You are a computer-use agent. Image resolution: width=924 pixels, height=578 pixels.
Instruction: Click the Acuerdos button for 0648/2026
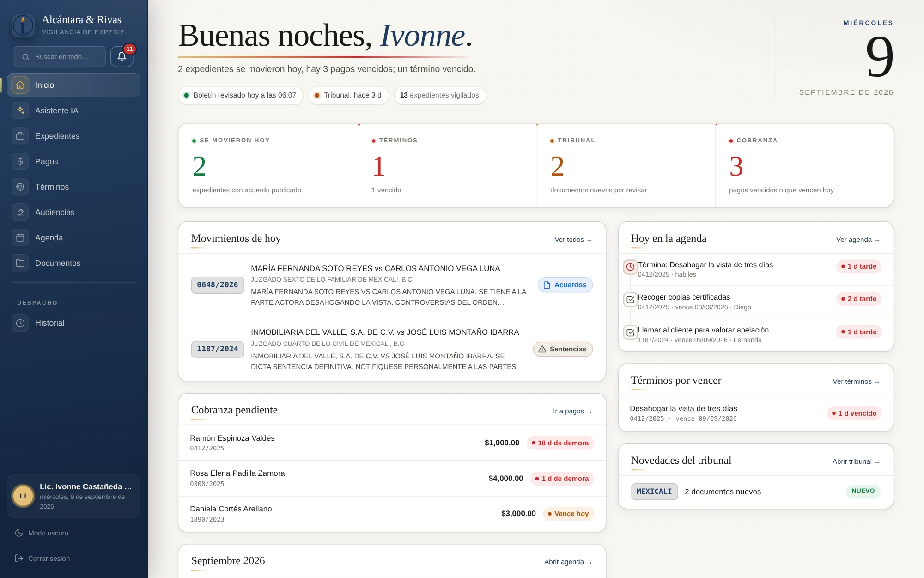point(565,285)
